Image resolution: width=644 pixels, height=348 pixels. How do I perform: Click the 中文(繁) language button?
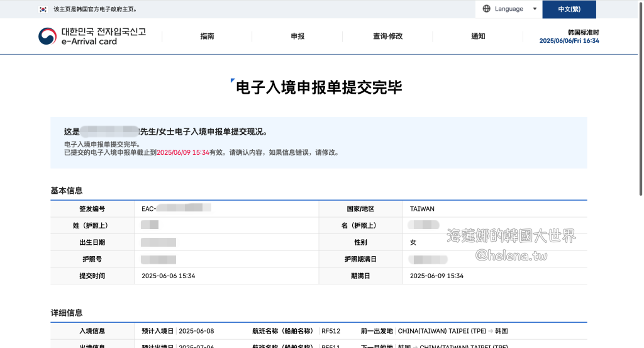[x=569, y=9]
